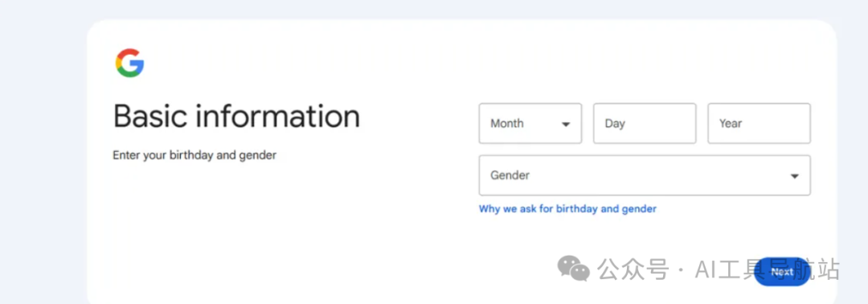Select the 'Day' placeholder text

point(615,124)
